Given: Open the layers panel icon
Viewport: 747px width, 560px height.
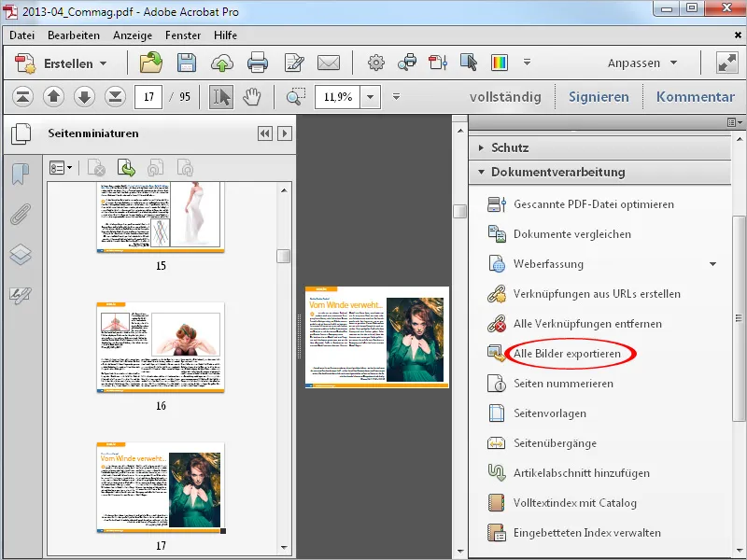Looking at the screenshot, I should pos(21,255).
